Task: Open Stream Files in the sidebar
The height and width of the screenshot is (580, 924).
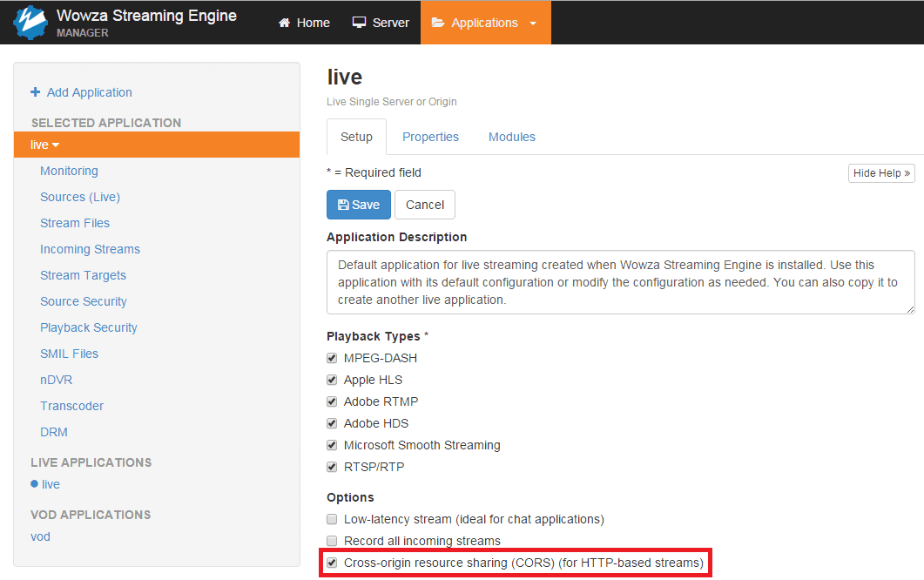Action: tap(75, 223)
